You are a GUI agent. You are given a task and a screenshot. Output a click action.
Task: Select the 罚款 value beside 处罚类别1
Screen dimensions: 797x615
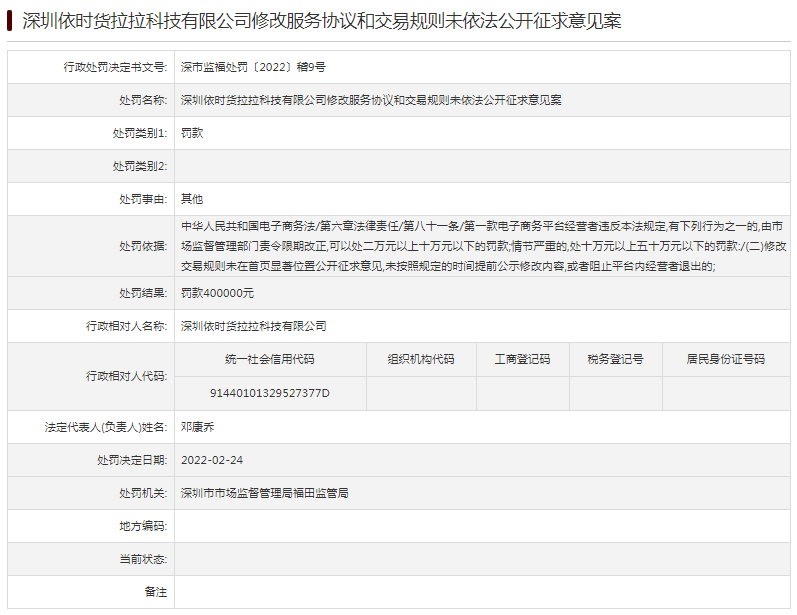click(x=192, y=133)
